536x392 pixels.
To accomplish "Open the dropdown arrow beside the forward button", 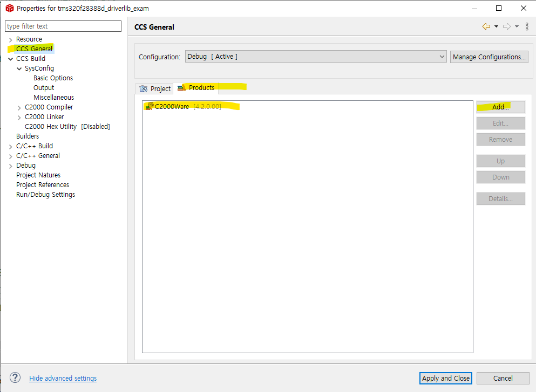I will click(x=517, y=26).
